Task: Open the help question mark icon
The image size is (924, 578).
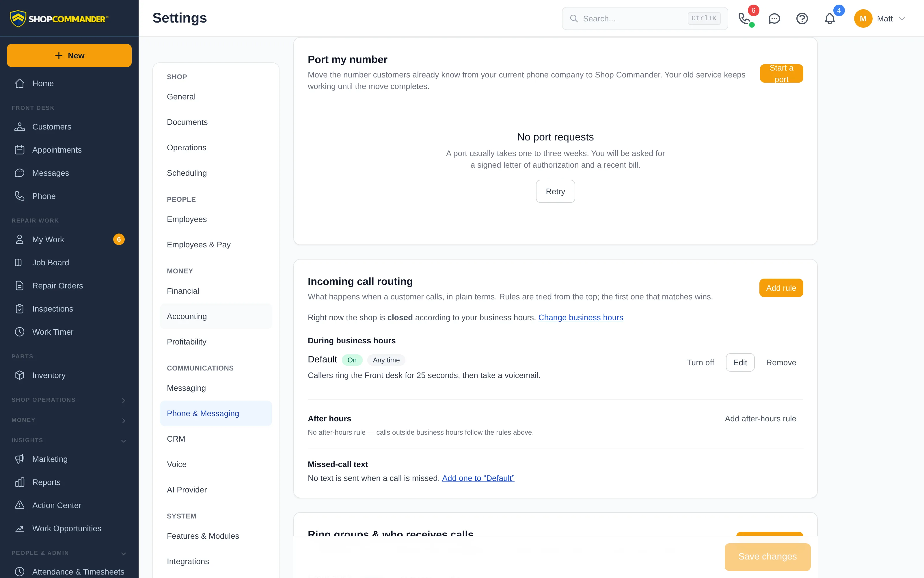Action: coord(802,18)
